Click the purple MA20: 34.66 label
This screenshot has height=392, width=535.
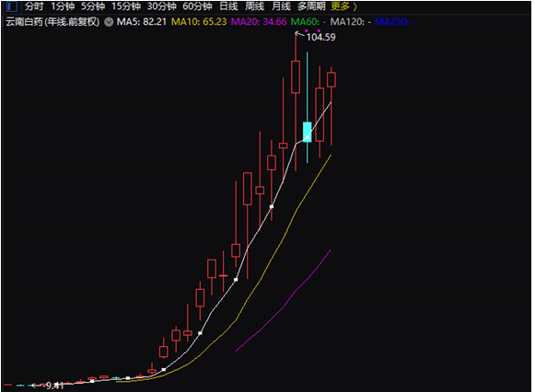point(259,22)
